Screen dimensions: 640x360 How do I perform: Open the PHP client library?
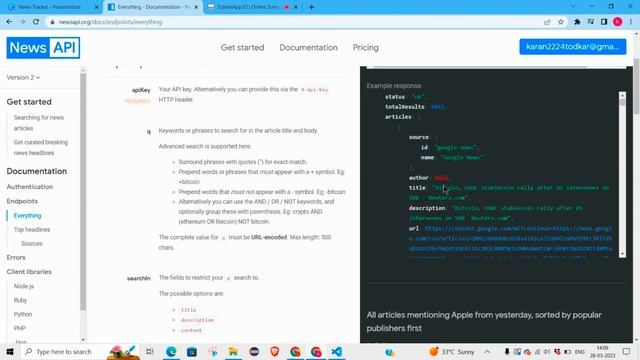pos(20,328)
